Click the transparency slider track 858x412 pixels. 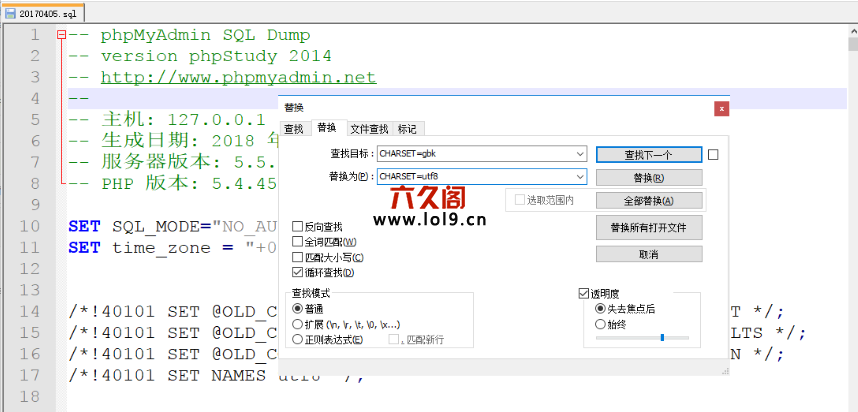642,338
